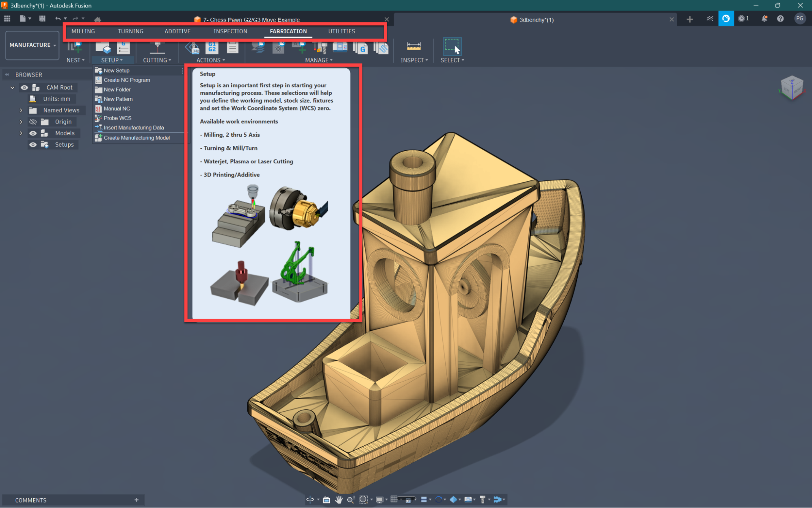This screenshot has height=508, width=812.
Task: Choose Create Manufacturing Model menu item
Action: coord(139,138)
